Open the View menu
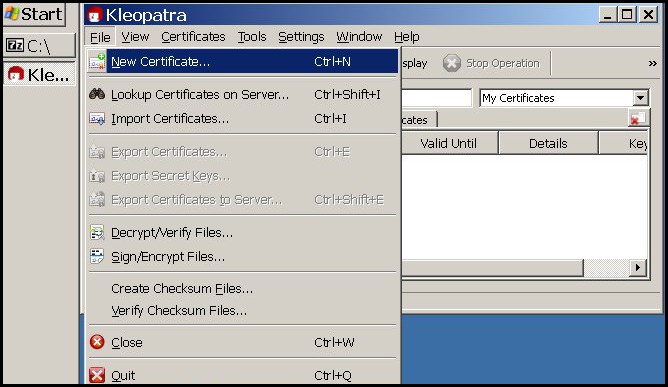Screen dimensions: 668x387 pyautogui.click(x=135, y=37)
